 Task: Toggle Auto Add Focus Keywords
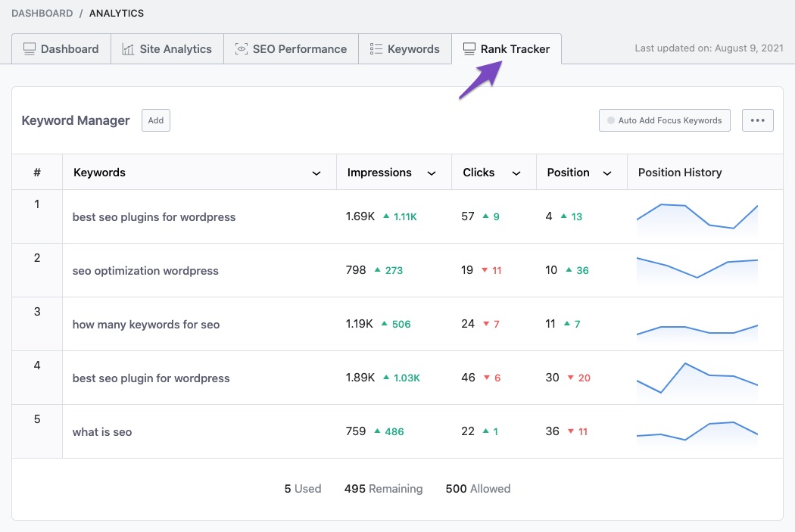pos(664,120)
